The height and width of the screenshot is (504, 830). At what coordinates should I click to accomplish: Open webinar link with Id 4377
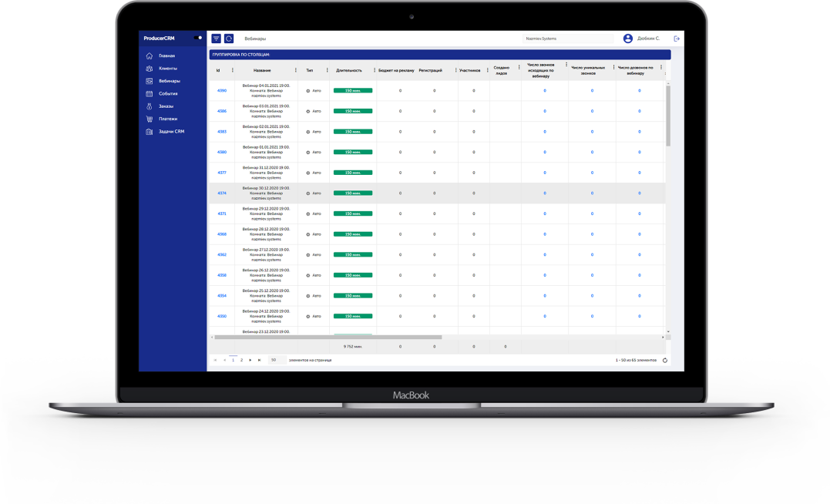coord(222,173)
